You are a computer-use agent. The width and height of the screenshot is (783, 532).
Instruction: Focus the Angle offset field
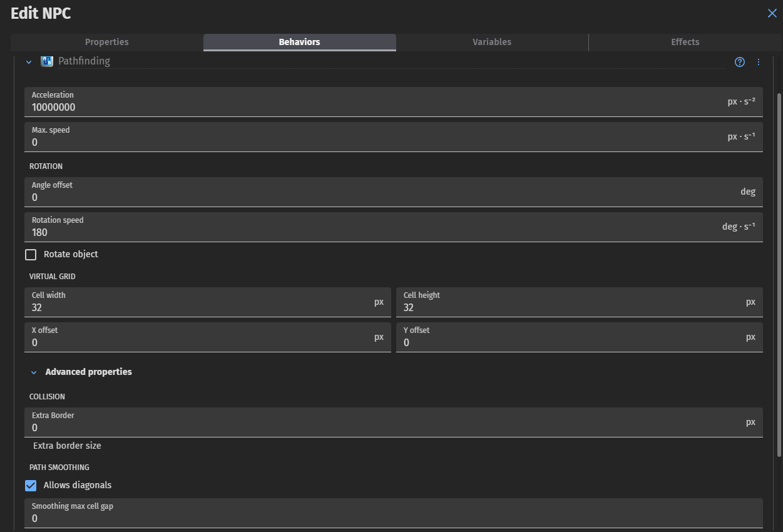coord(394,192)
